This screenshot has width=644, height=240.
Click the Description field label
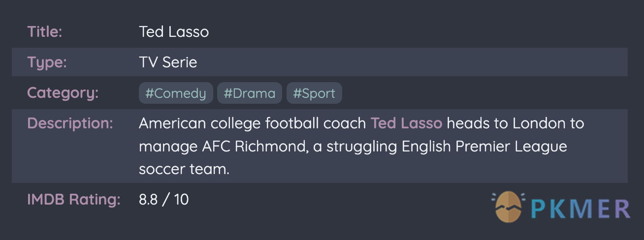point(70,123)
